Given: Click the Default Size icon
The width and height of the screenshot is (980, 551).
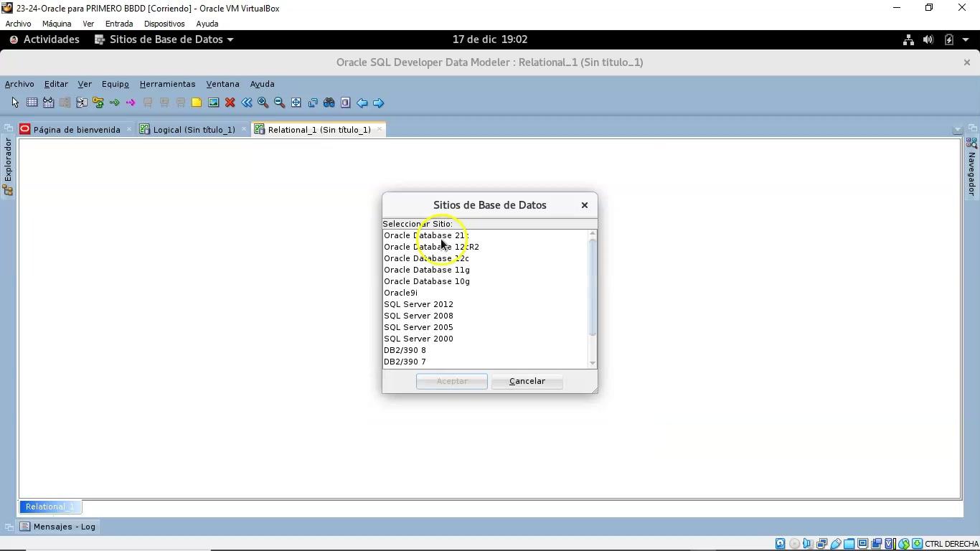Looking at the screenshot, I should (313, 103).
